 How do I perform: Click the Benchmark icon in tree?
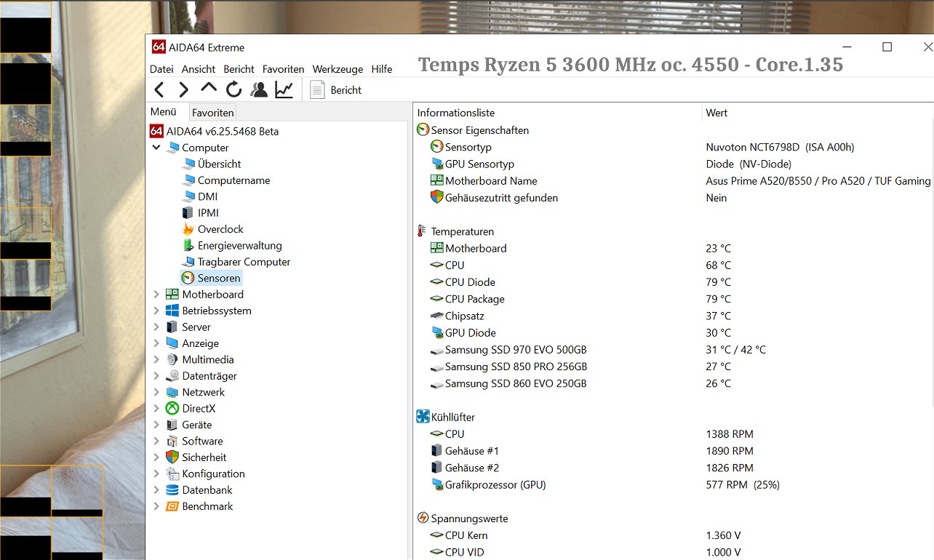[x=172, y=506]
